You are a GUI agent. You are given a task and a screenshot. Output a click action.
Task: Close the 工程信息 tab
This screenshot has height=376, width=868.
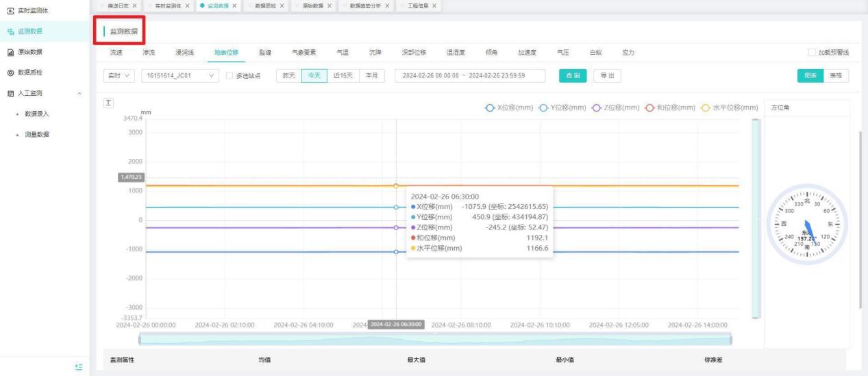click(x=434, y=6)
